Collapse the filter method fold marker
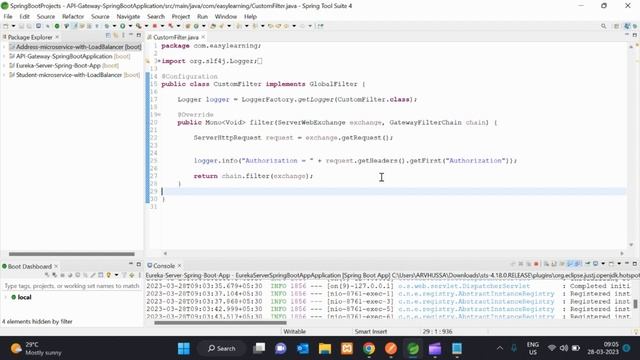The image size is (640, 360). click(158, 115)
